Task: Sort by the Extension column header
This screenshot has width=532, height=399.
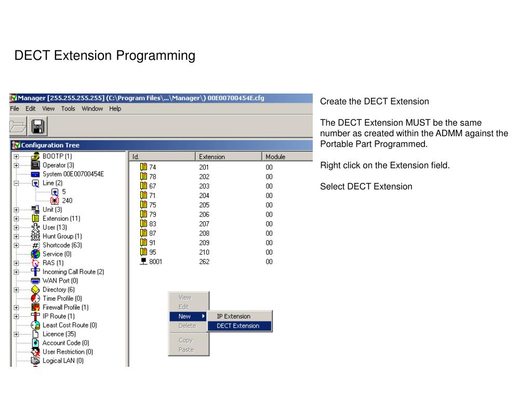Action: pos(229,157)
